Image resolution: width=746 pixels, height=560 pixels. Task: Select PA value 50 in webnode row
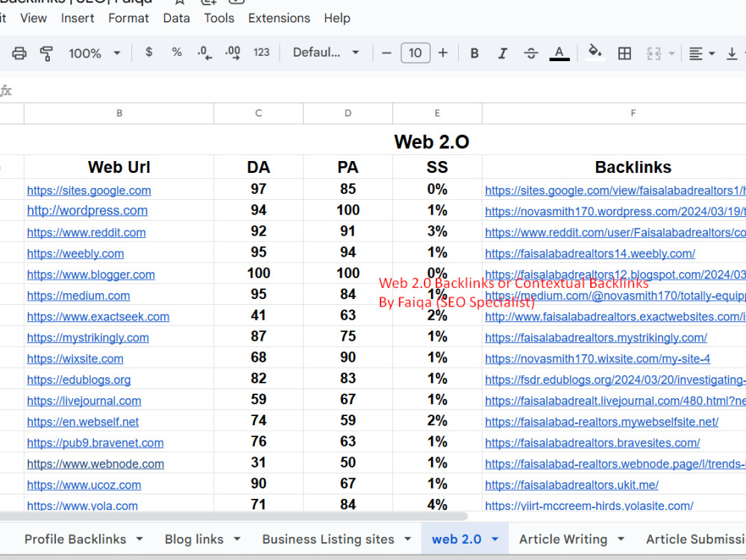pyautogui.click(x=348, y=462)
